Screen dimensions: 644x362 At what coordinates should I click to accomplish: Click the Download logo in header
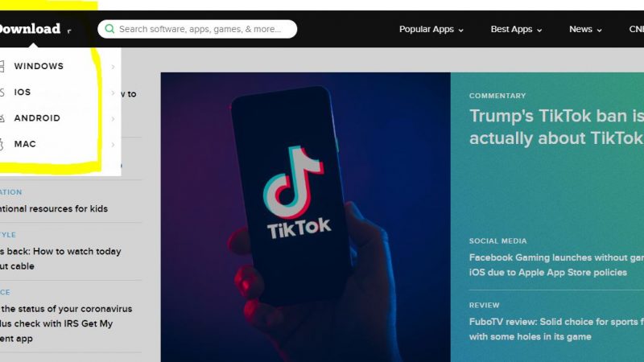click(30, 29)
